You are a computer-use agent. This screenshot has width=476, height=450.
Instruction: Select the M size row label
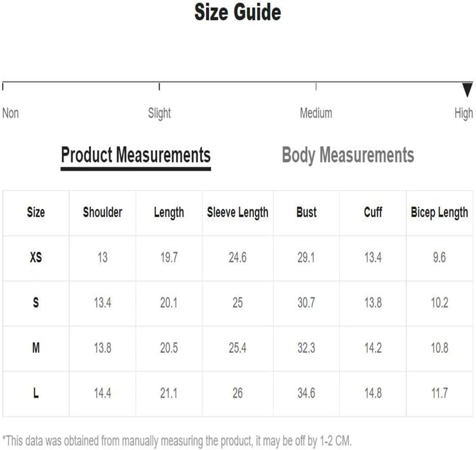click(36, 348)
